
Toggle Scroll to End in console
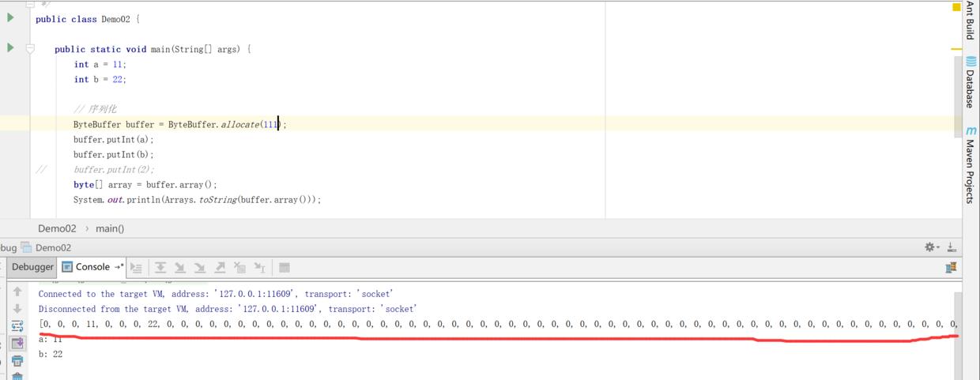(17, 344)
